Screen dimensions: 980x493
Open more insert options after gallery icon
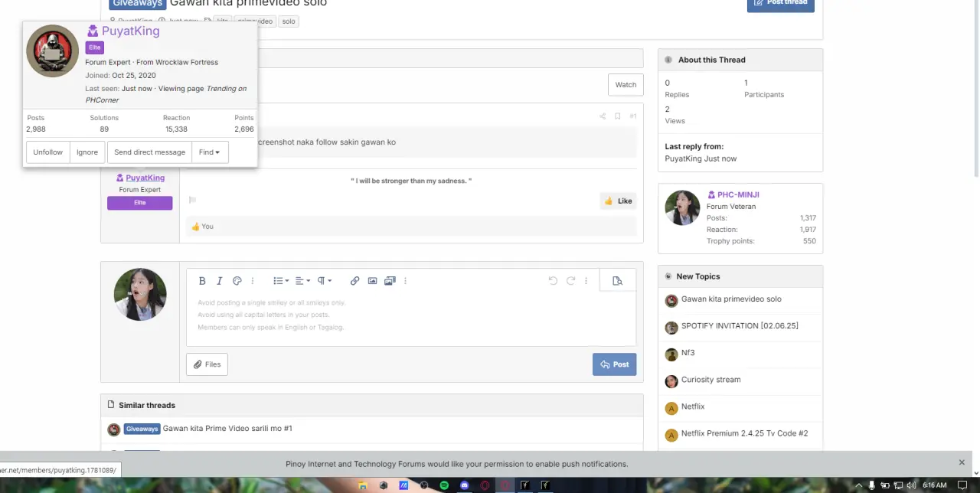point(405,281)
